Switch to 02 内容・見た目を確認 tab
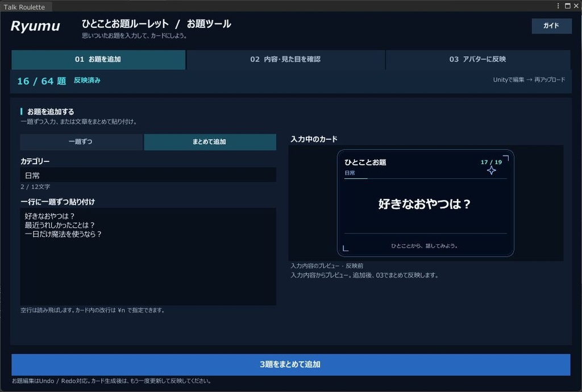This screenshot has height=392, width=582. [x=285, y=59]
